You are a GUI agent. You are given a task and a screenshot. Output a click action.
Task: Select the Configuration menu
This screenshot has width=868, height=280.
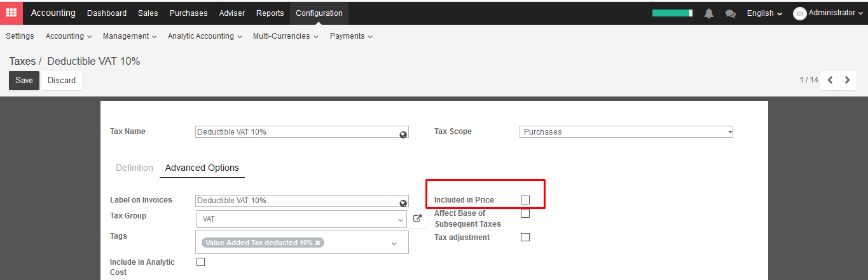coord(319,13)
